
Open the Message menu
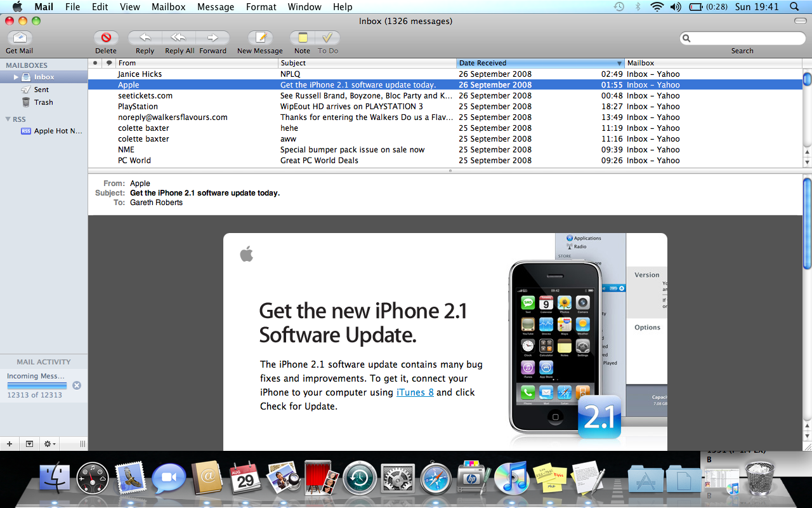pyautogui.click(x=216, y=7)
